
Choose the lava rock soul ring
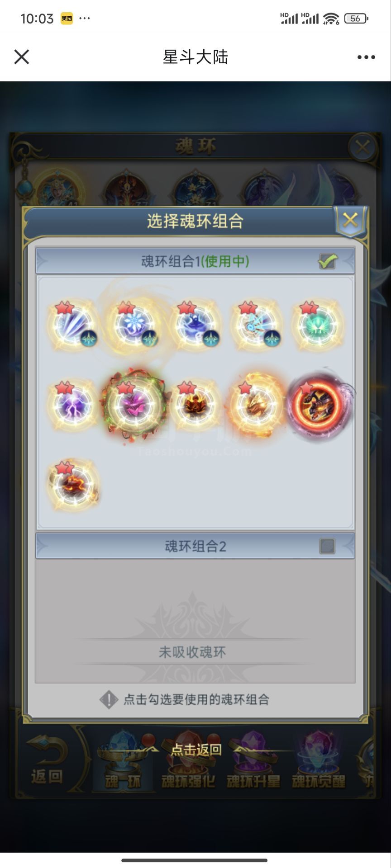tap(72, 485)
